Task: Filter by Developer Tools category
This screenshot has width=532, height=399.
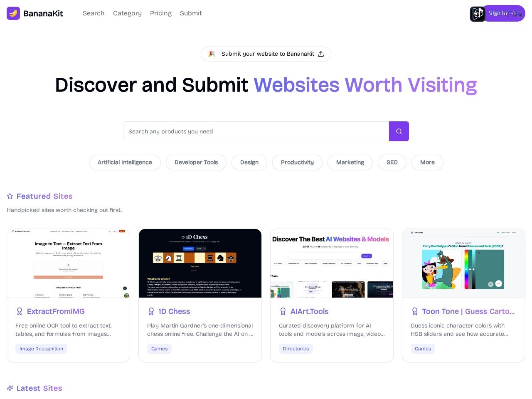Action: pos(196,163)
